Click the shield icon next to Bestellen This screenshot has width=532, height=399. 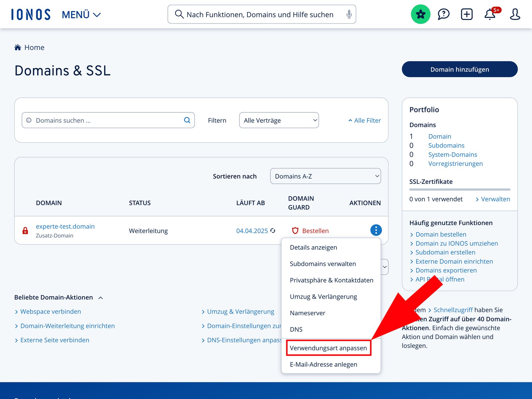[295, 230]
